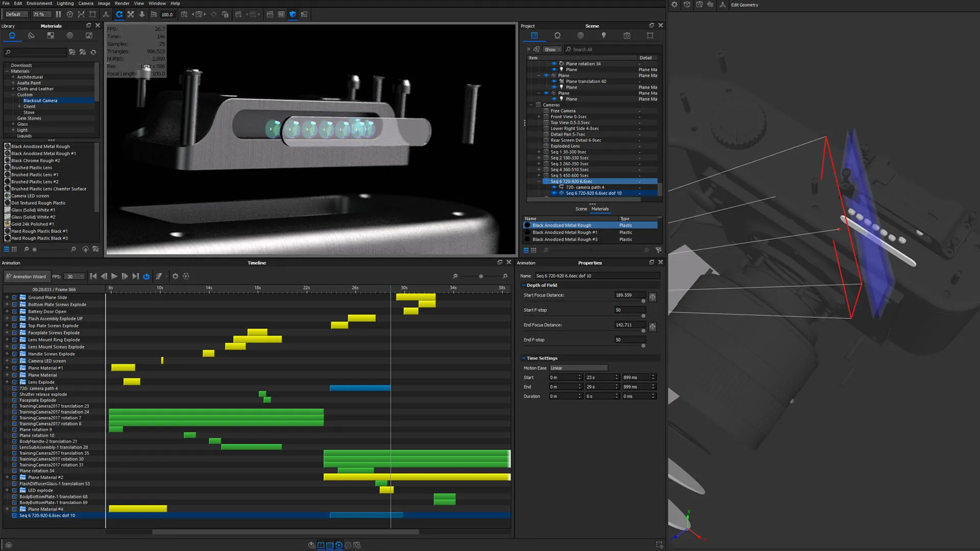Open timeline settings gear
Screen dimensions: 980x551
tap(175, 277)
